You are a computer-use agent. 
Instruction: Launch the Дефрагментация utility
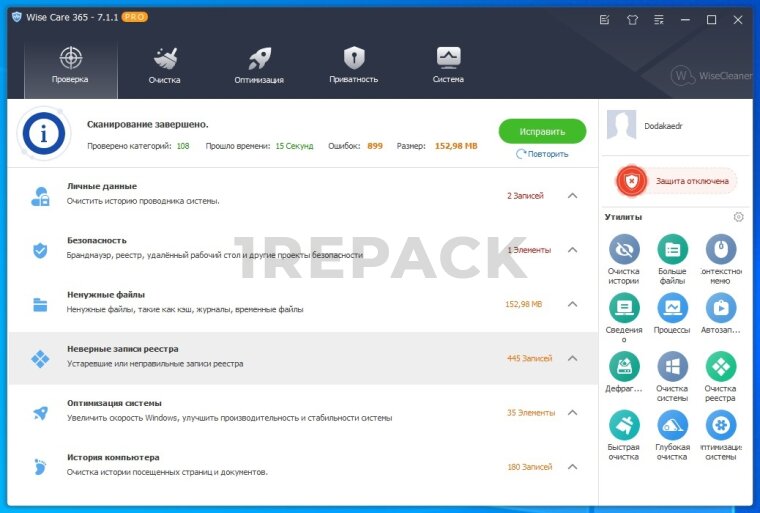click(x=624, y=366)
